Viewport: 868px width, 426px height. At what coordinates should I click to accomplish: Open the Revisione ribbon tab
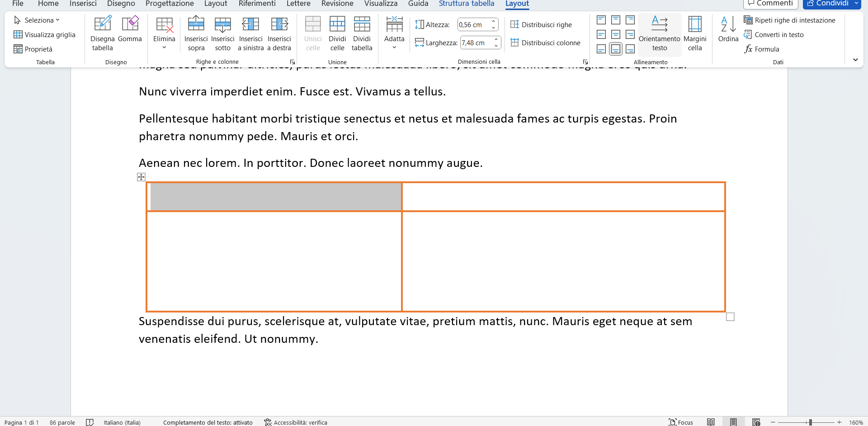pos(337,4)
